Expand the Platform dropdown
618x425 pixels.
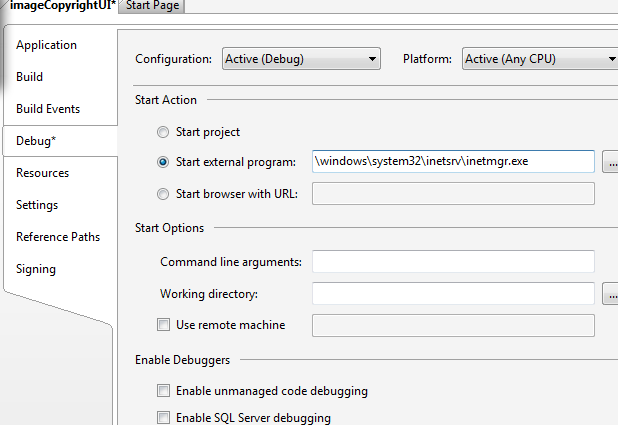pos(540,59)
